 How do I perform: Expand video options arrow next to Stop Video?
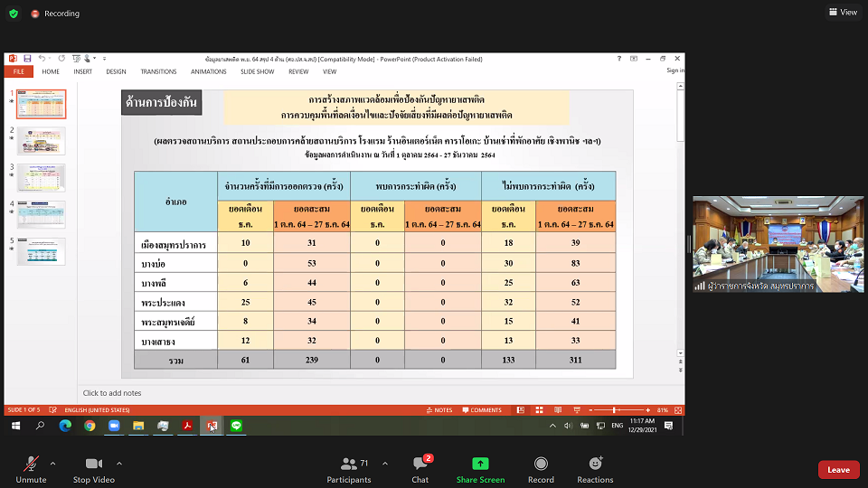[119, 464]
